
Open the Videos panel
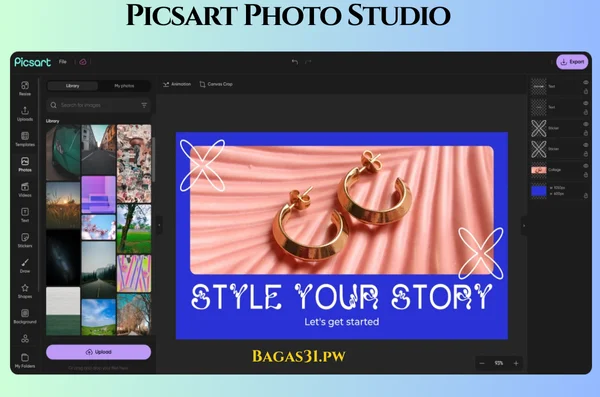(x=25, y=190)
